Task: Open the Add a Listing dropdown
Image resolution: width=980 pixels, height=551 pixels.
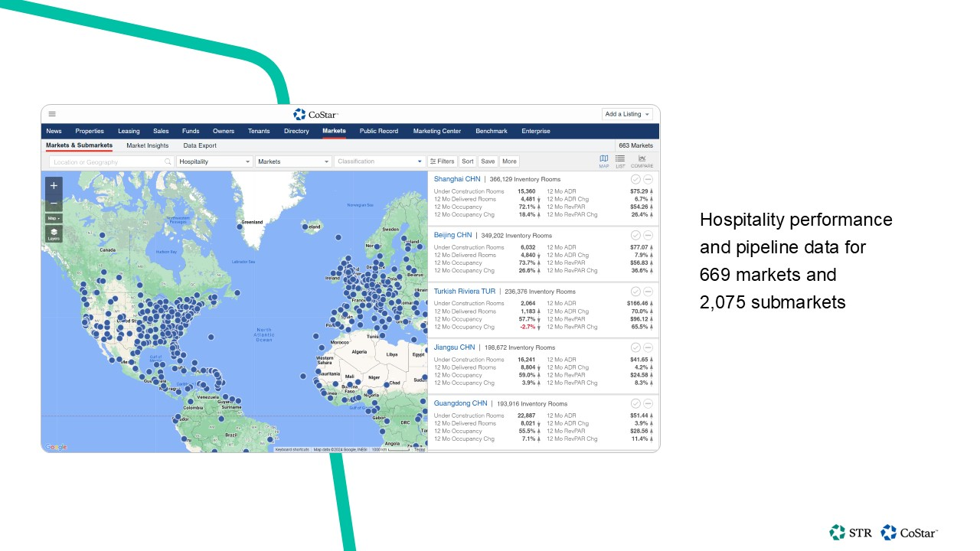Action: coord(627,114)
